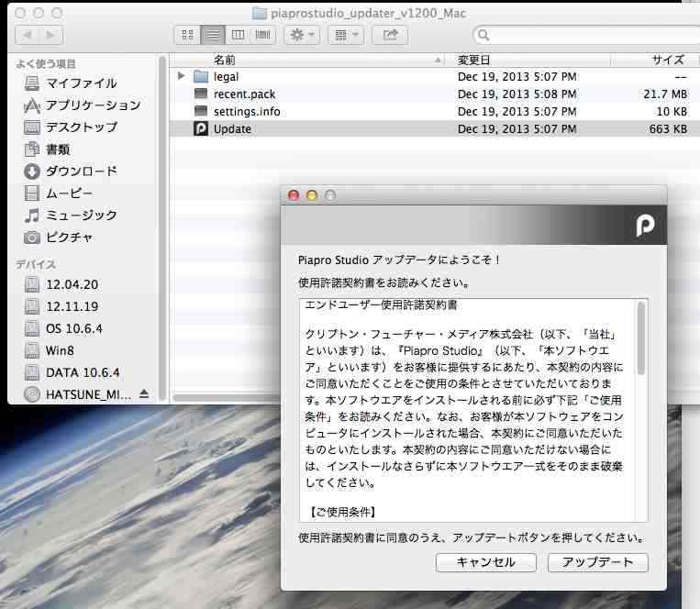Click the エンドユーザー使用許諾契約書 title line

coord(381,304)
